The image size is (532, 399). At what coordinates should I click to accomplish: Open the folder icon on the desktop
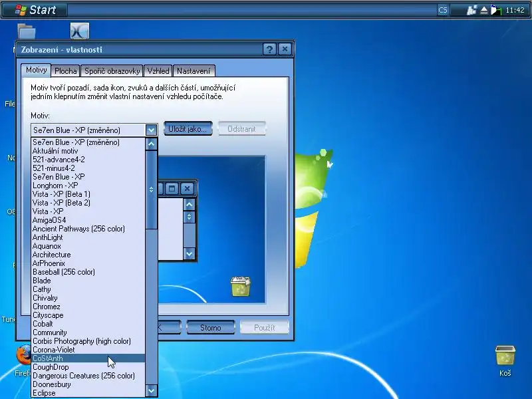tap(27, 31)
